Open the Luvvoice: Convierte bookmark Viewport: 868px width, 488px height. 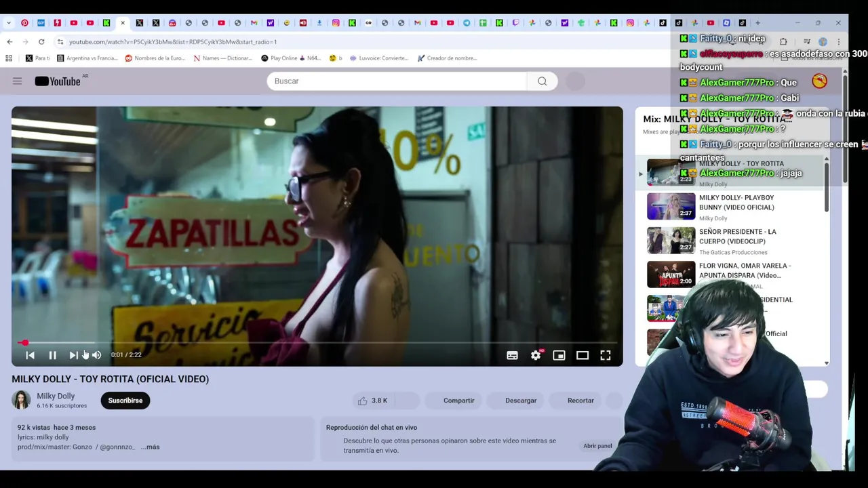click(x=378, y=58)
